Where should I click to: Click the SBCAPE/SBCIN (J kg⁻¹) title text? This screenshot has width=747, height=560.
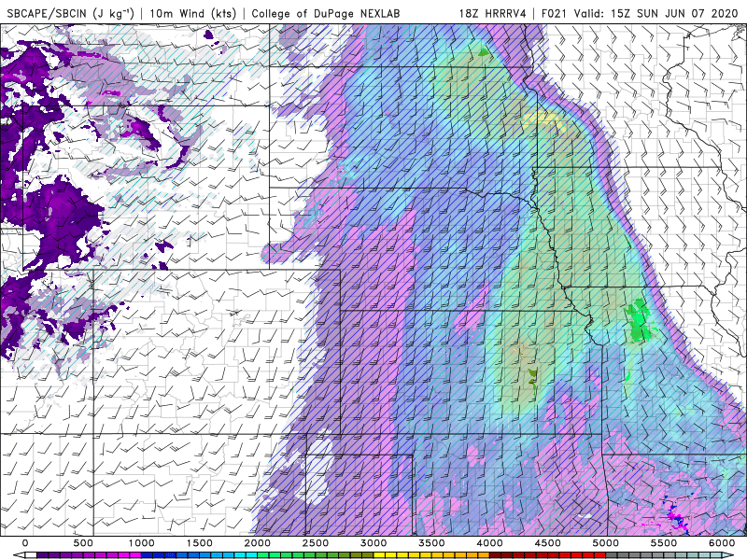70,13
